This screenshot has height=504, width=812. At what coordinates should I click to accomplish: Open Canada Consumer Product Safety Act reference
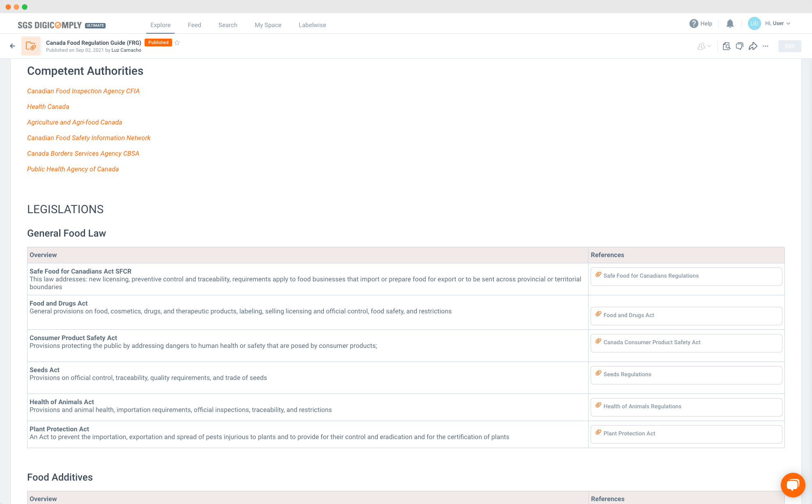tap(686, 343)
